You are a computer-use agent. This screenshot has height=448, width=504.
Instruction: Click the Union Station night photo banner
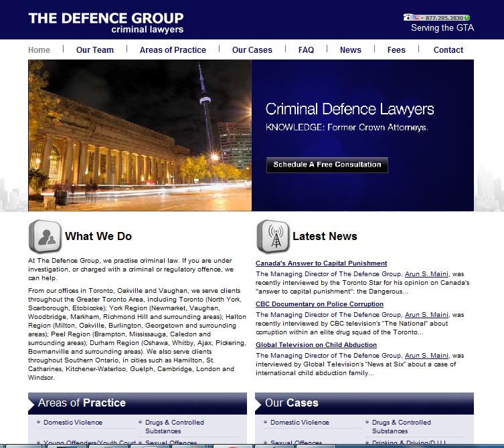140,135
